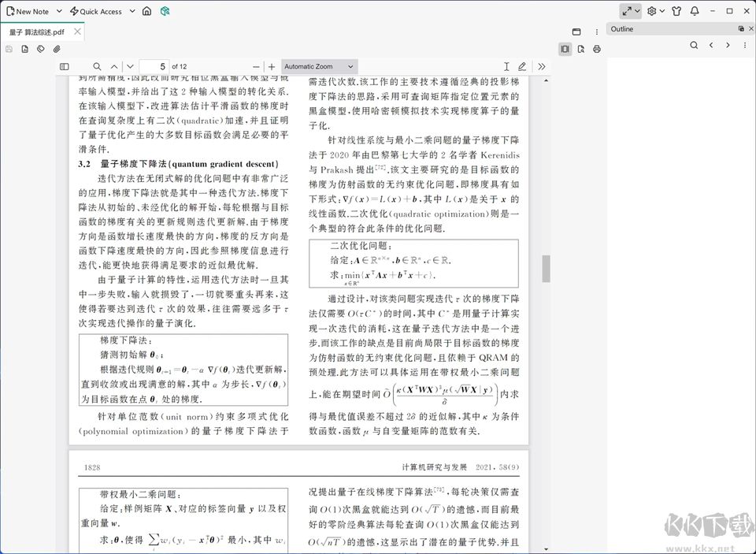Click the New Note button
The image size is (756, 554).
(x=28, y=11)
